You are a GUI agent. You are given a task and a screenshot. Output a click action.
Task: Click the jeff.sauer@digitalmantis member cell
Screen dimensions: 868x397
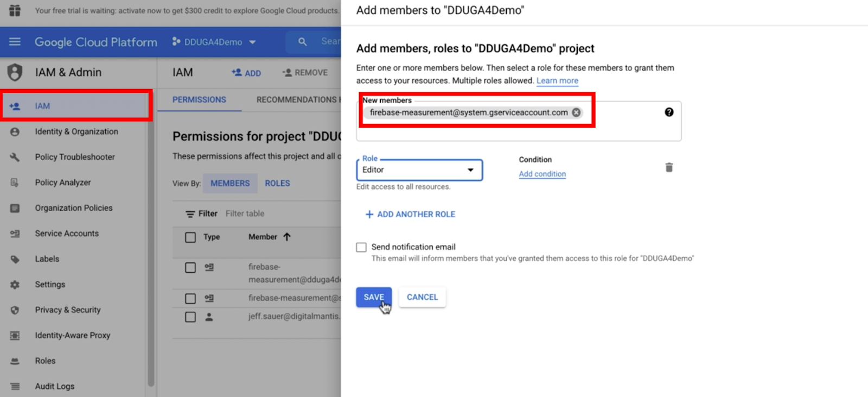point(293,317)
